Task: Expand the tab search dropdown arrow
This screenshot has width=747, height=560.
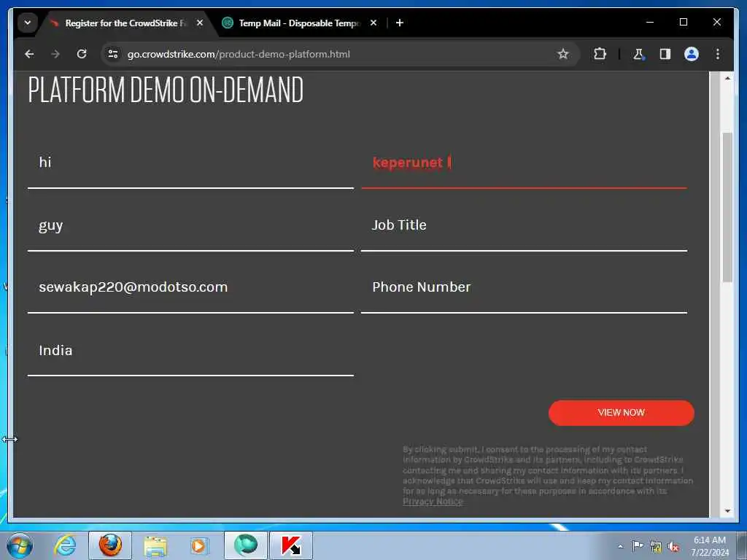Action: pyautogui.click(x=28, y=23)
